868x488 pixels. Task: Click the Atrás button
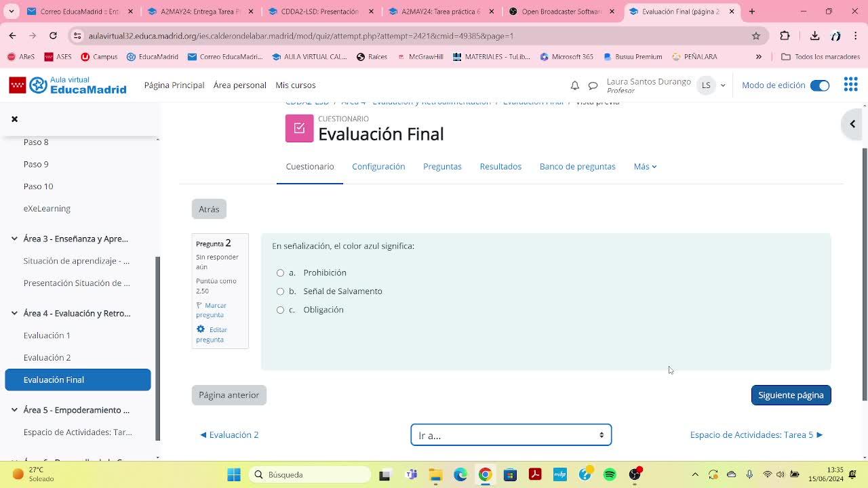coord(209,209)
